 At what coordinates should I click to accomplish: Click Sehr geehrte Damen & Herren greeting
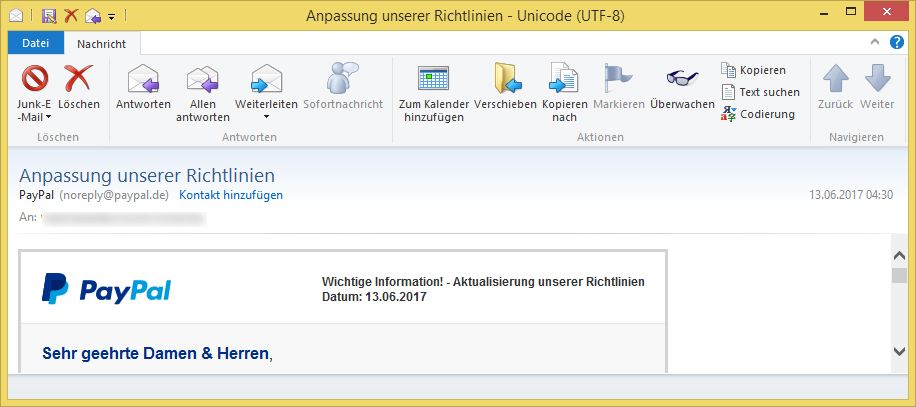coord(158,353)
